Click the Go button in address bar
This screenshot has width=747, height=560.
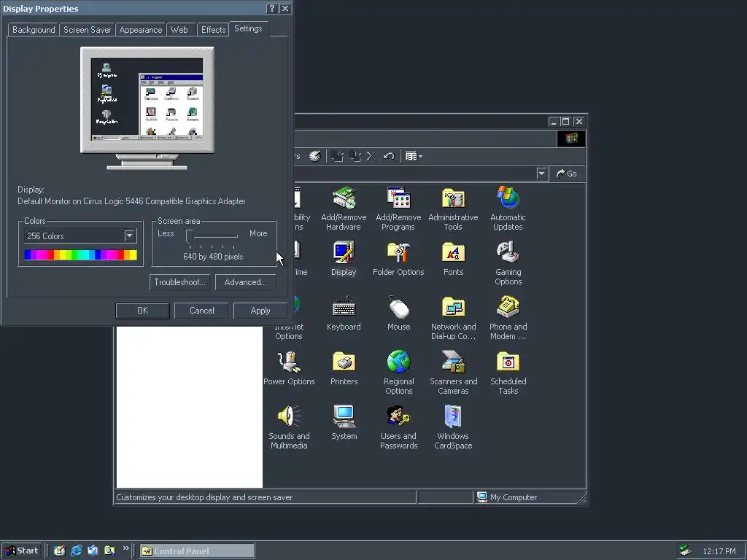pyautogui.click(x=567, y=174)
